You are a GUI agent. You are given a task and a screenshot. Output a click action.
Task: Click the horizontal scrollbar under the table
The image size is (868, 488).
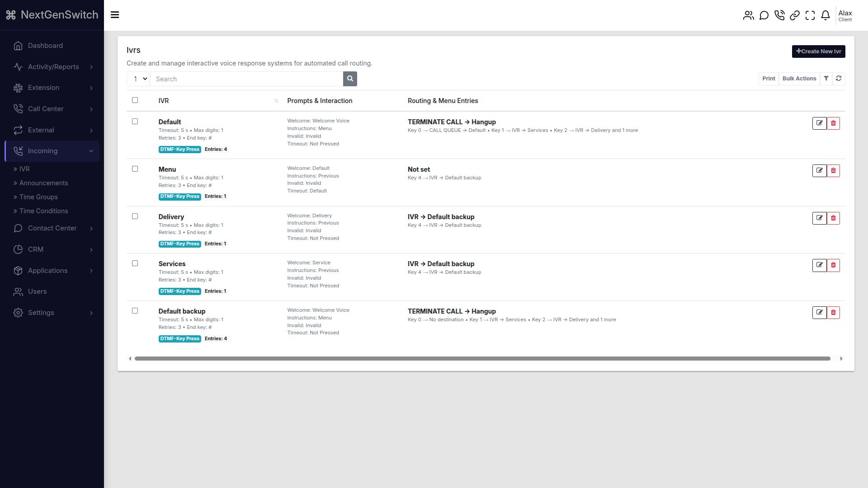tap(482, 359)
